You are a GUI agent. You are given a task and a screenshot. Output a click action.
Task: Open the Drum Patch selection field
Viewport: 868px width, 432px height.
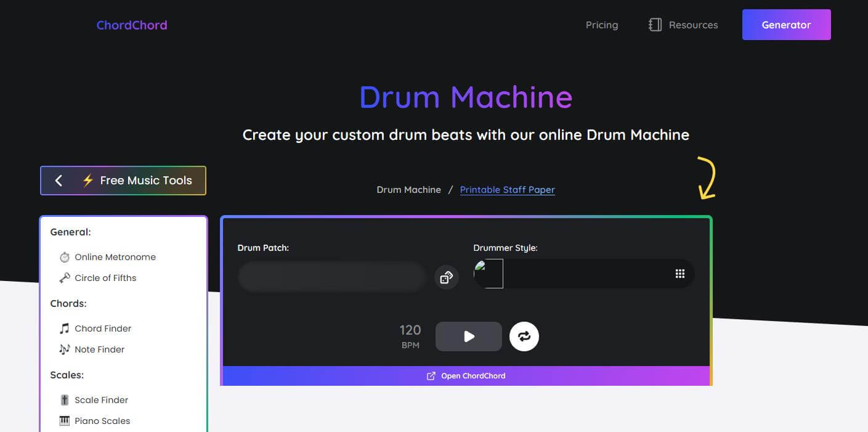click(331, 277)
